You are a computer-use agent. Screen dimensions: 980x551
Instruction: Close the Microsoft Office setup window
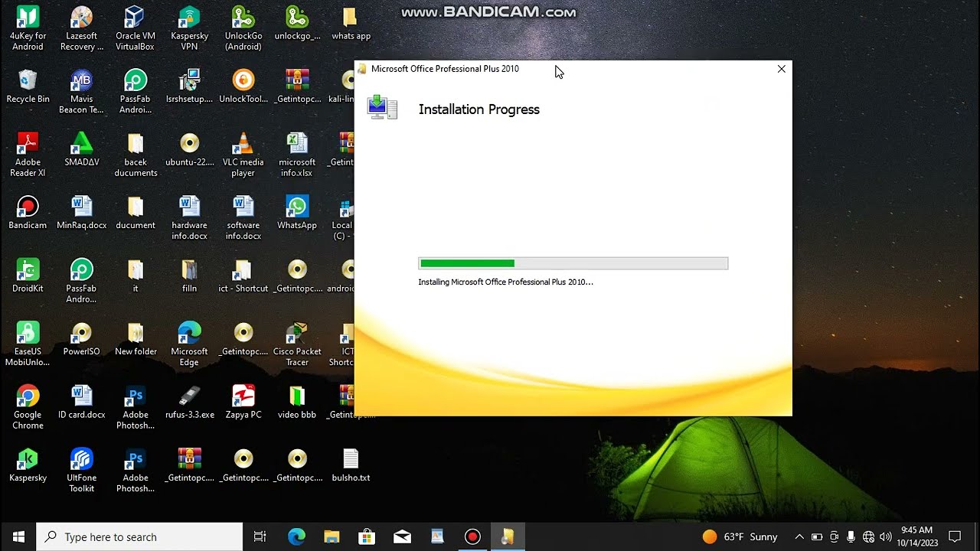[x=781, y=69]
